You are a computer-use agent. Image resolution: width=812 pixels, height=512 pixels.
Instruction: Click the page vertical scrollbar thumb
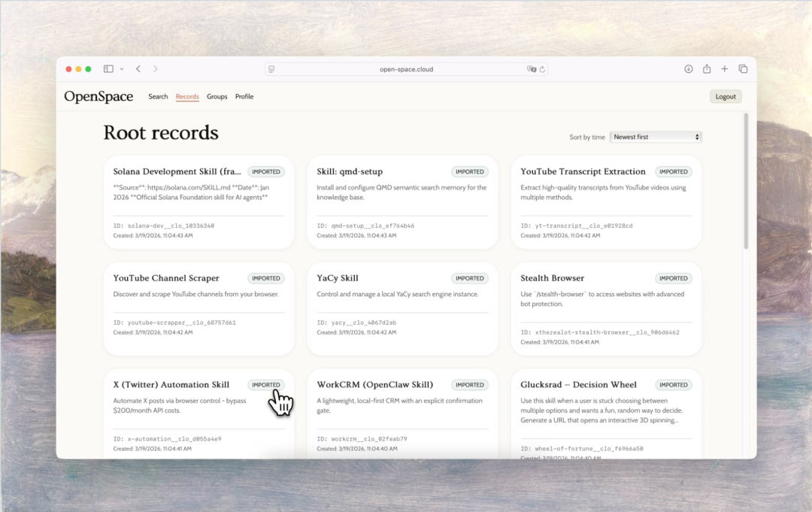tap(746, 181)
